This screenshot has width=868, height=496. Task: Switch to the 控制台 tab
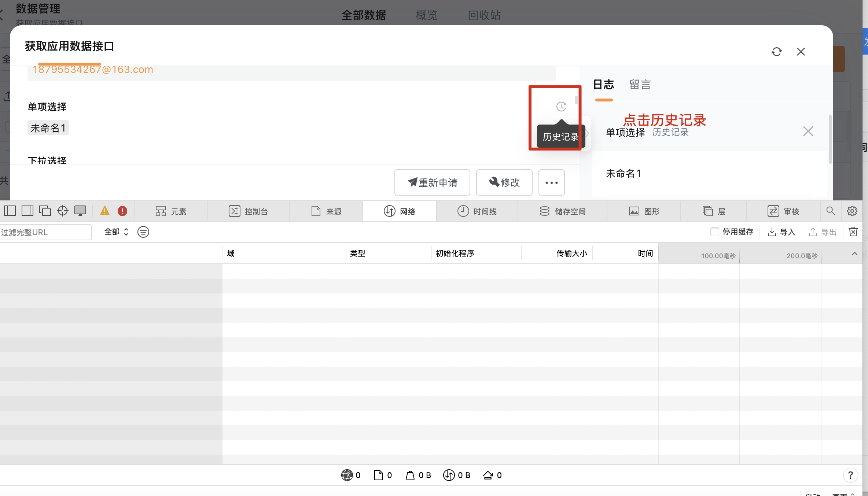tap(249, 211)
